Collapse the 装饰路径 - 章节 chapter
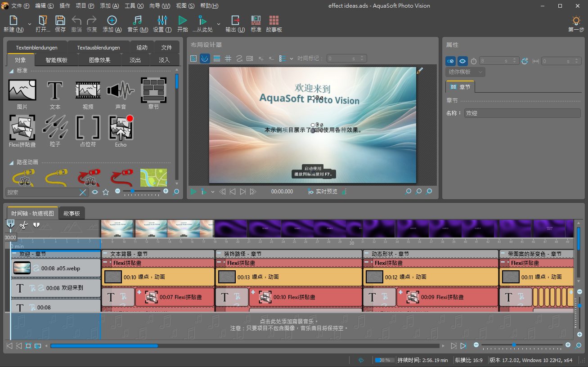588x367 pixels. click(220, 254)
